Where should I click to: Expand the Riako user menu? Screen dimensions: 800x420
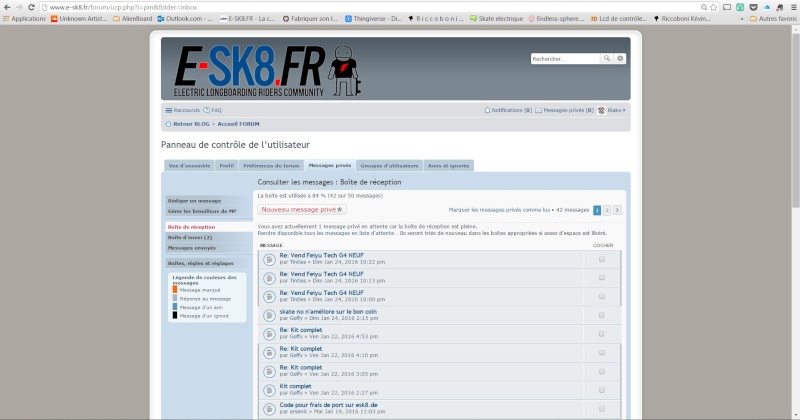coord(612,110)
